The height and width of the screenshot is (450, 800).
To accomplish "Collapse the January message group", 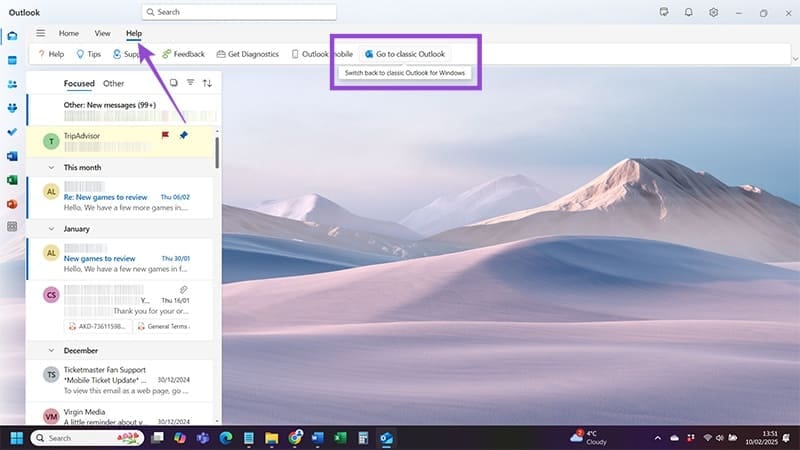I will coord(51,229).
